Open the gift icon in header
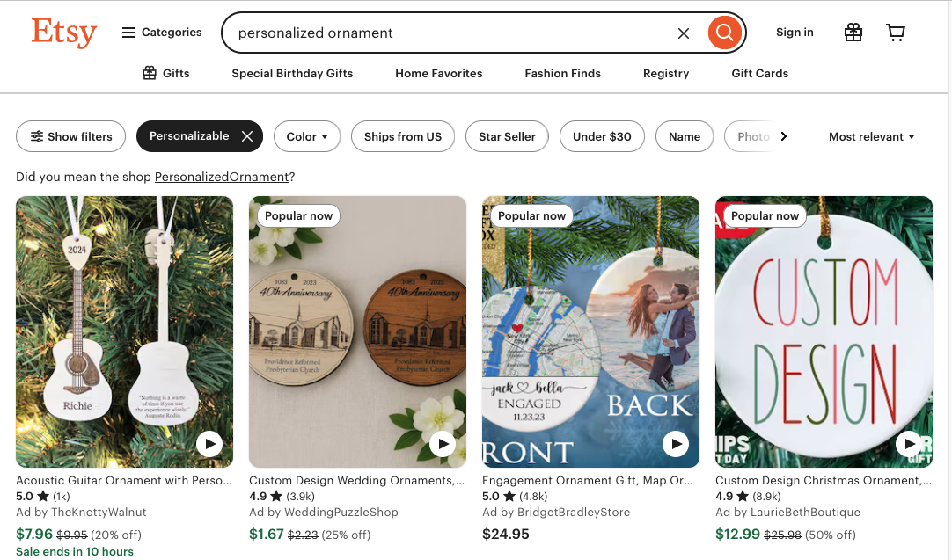952x560 pixels. coord(853,33)
